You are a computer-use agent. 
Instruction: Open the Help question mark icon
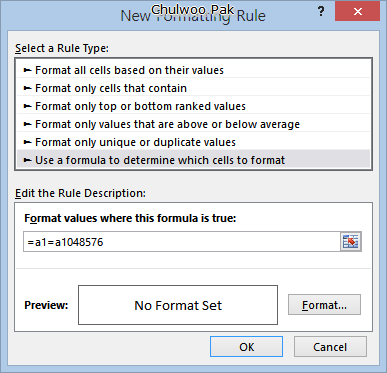point(321,12)
